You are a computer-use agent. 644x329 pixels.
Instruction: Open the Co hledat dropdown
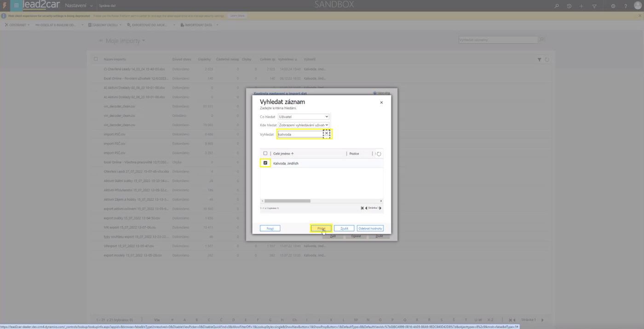304,117
